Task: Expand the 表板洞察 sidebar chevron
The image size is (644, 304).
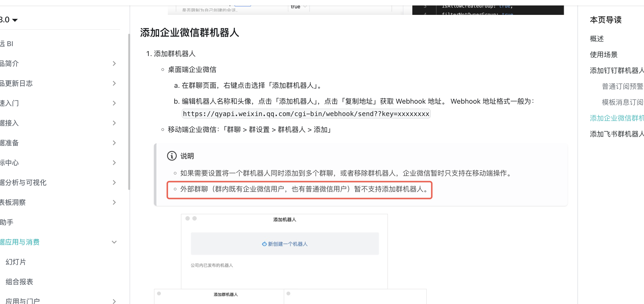Action: coord(114,202)
